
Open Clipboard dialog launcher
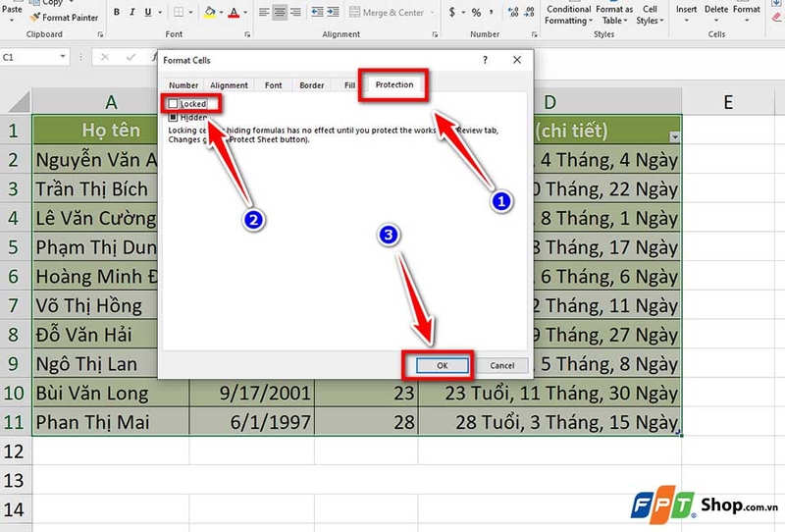(100, 34)
